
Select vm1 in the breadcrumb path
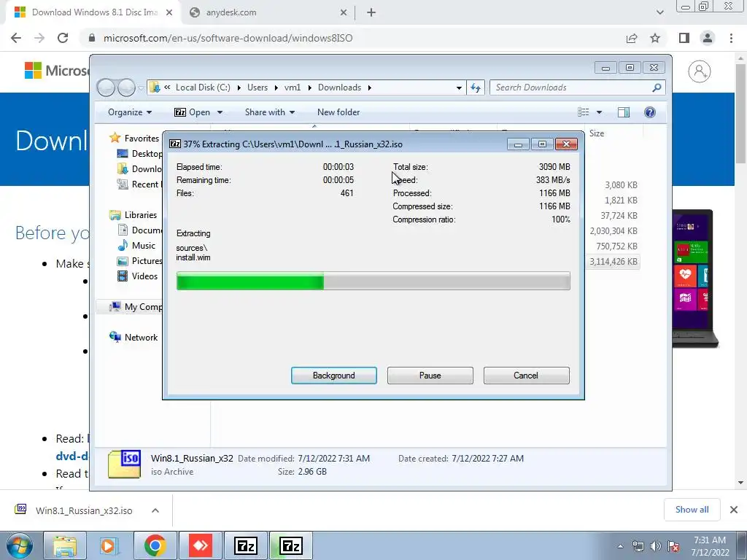coord(293,87)
